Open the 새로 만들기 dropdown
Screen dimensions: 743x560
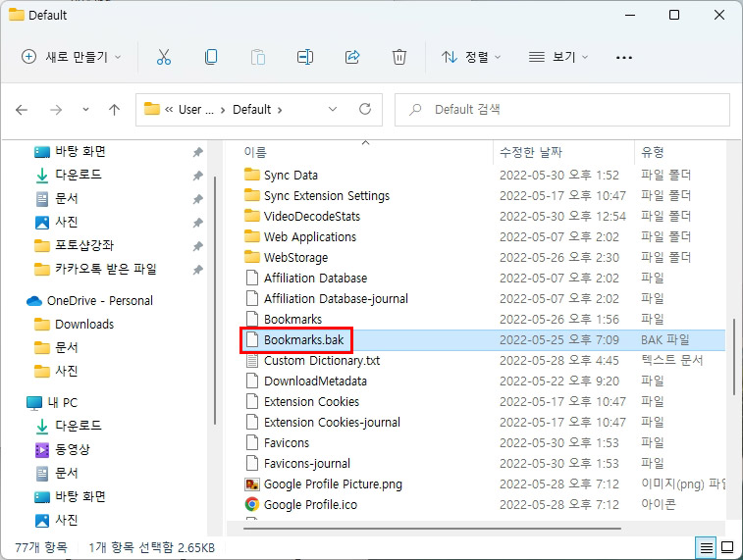(x=72, y=57)
